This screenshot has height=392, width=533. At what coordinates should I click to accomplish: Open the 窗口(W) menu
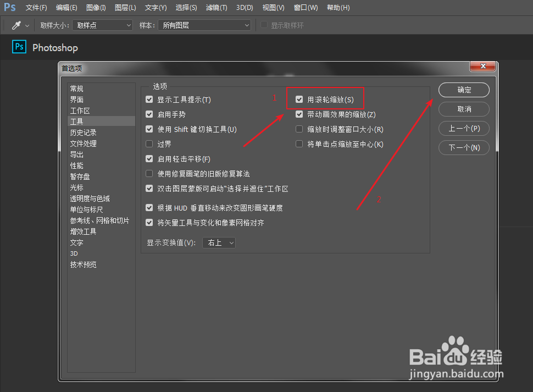[x=306, y=8]
